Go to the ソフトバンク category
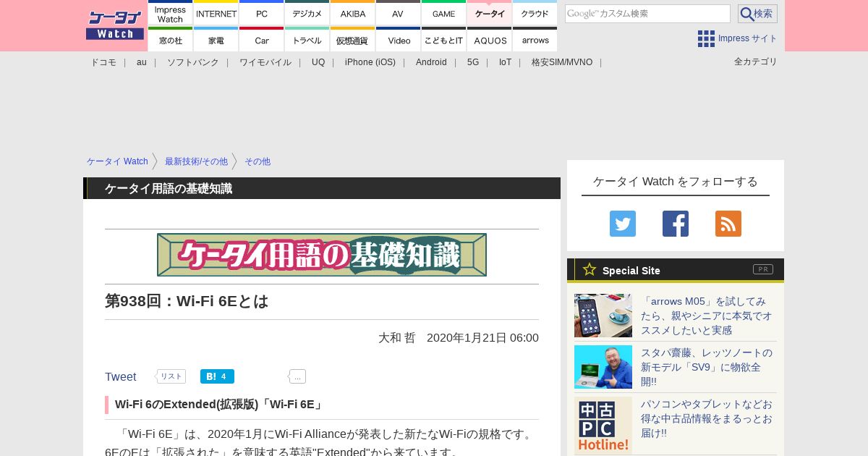This screenshot has width=868, height=456. (x=193, y=62)
